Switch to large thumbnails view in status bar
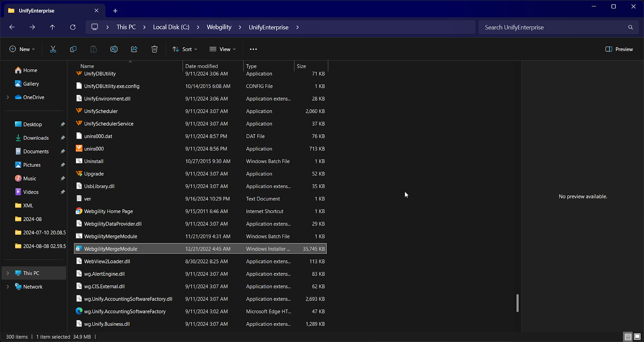The width and height of the screenshot is (644, 342). coord(637,336)
